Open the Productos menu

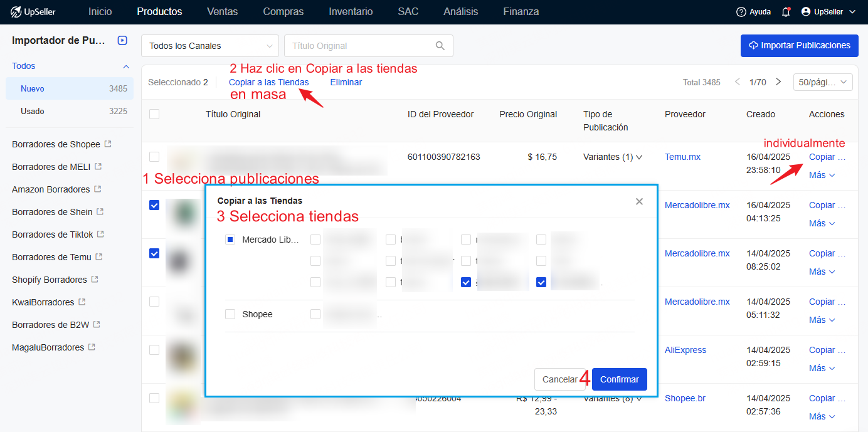pos(159,12)
